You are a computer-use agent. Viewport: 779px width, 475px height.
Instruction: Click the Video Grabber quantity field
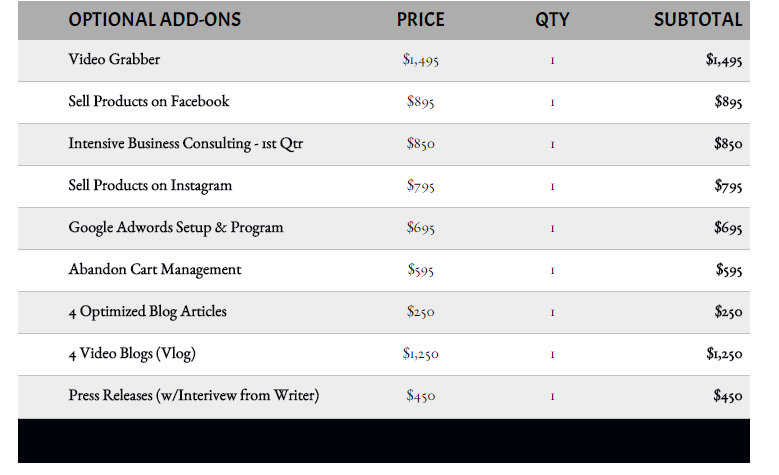pyautogui.click(x=552, y=61)
